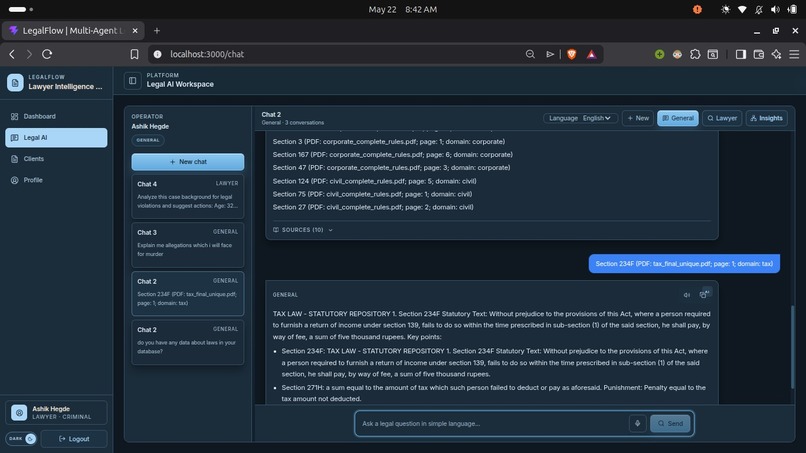Click Section 3 corporate_complete_rules.pdf line
The image size is (806, 453).
(389, 141)
